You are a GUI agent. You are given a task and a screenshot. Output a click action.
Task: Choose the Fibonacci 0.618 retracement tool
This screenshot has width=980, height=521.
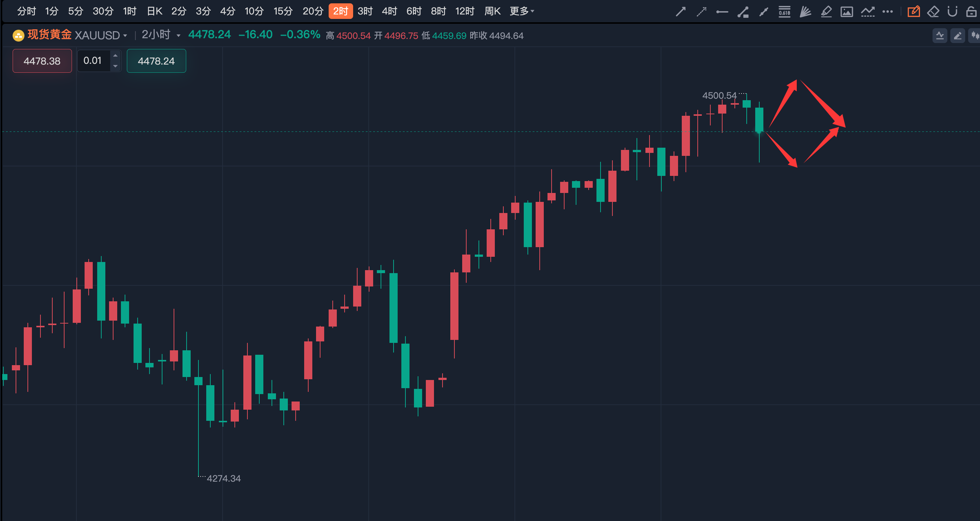coord(784,12)
